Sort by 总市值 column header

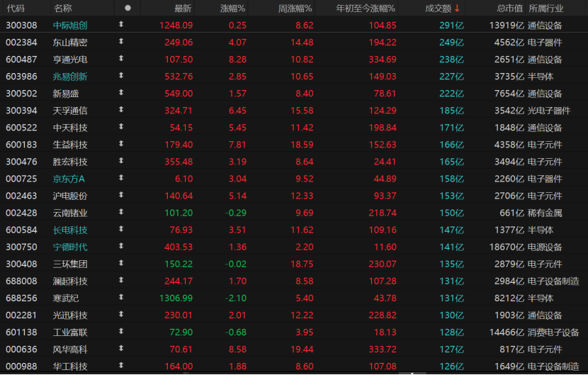click(x=509, y=9)
